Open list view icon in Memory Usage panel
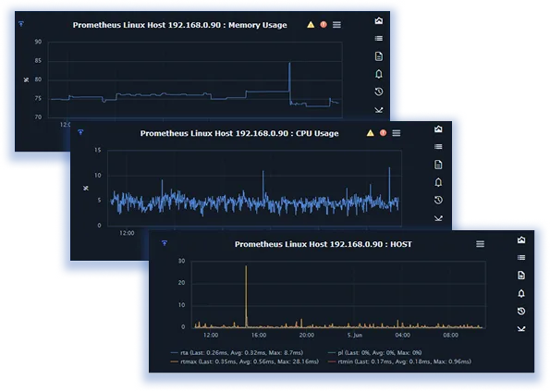Viewport: 550px width, 392px height. pos(379,39)
